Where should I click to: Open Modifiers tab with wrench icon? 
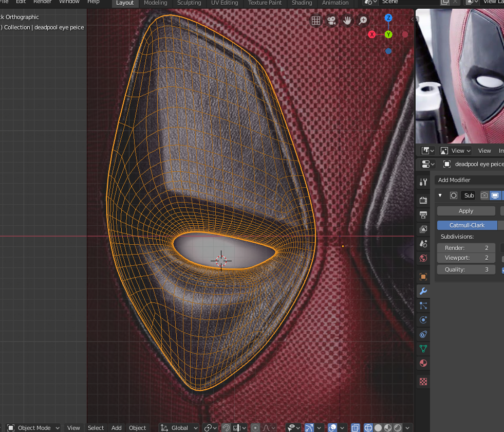[x=423, y=291]
